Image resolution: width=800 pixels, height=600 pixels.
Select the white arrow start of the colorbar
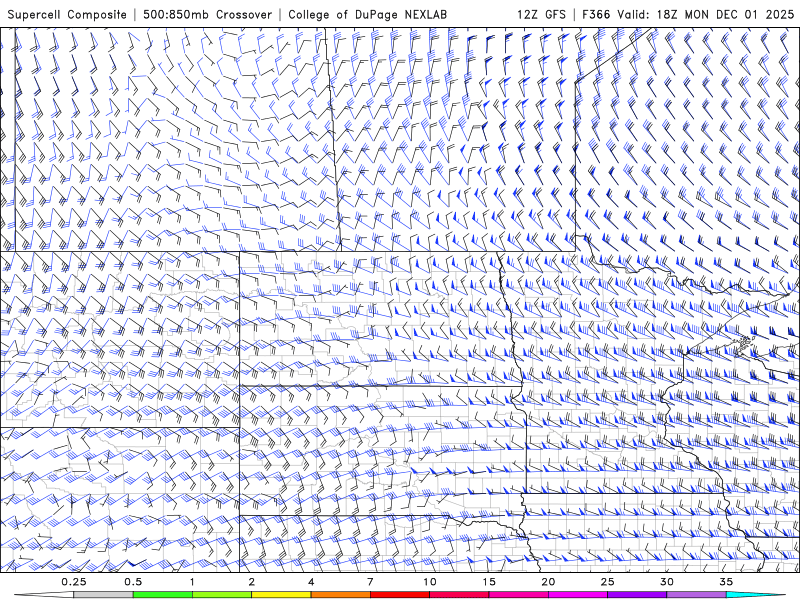point(44,595)
